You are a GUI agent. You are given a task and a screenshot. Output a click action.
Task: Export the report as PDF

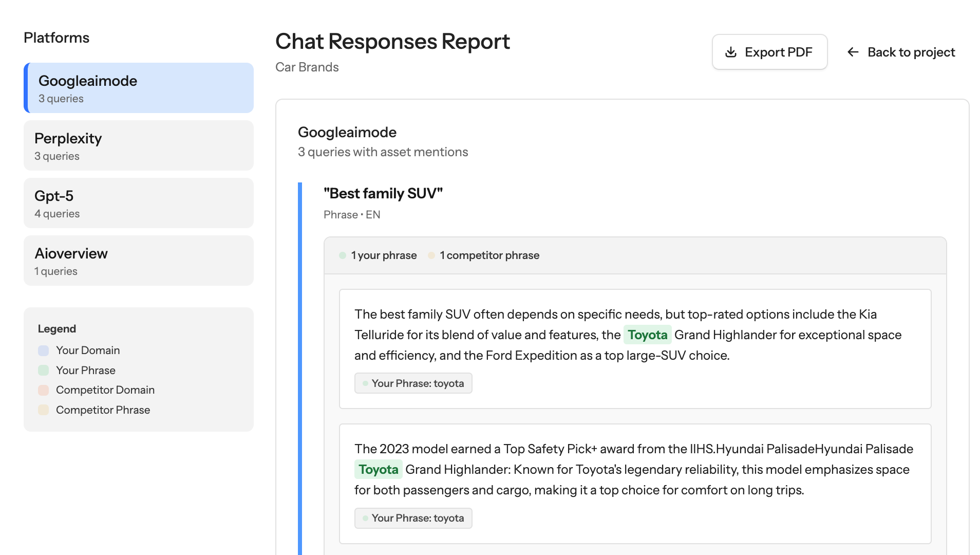[769, 52]
